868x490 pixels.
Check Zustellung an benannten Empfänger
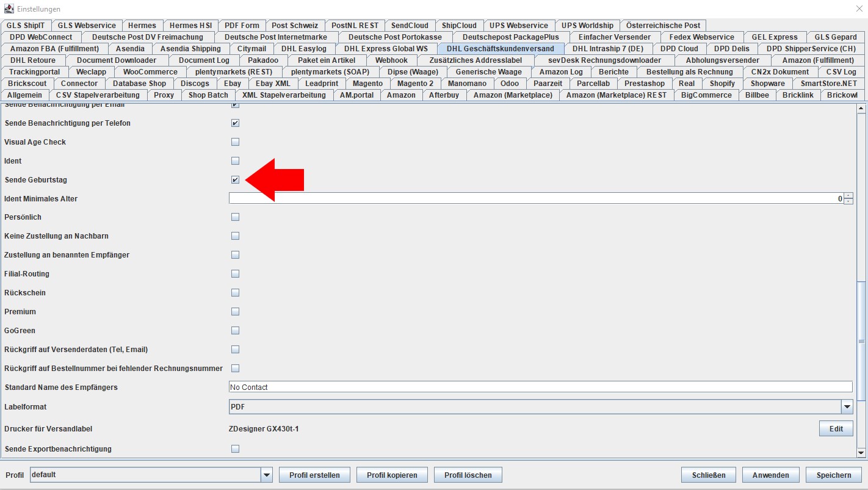click(235, 255)
